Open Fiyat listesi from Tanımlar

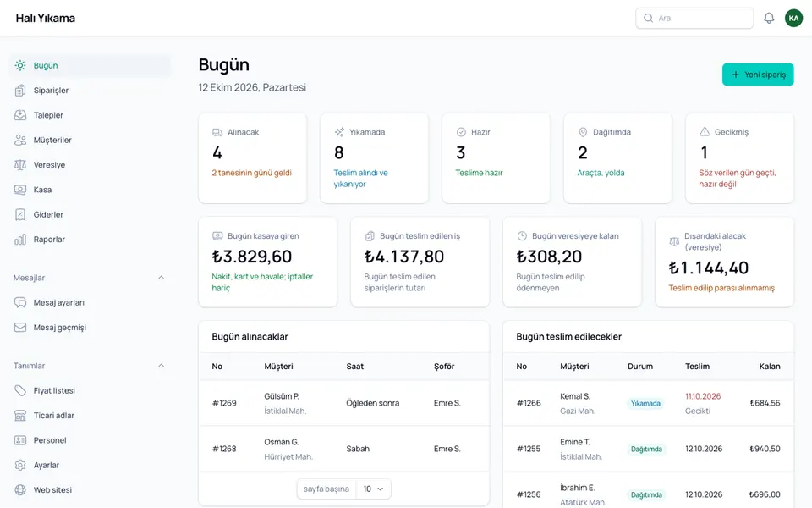(x=91, y=391)
